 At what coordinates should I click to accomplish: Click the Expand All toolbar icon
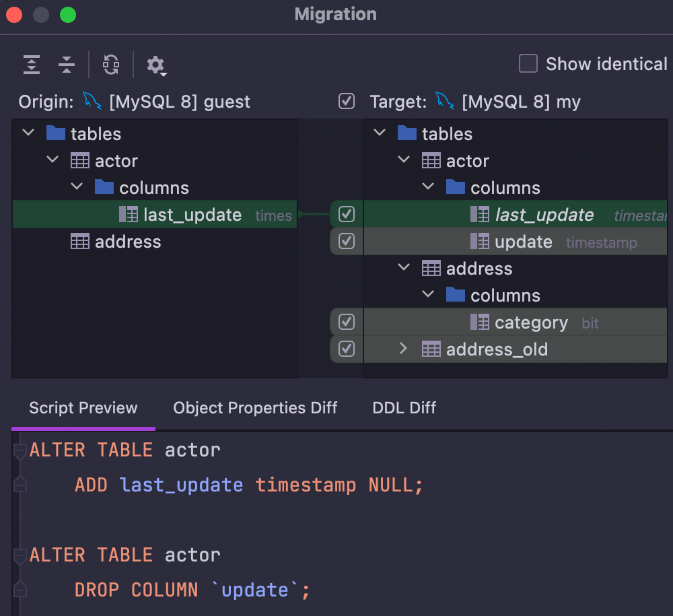(32, 65)
